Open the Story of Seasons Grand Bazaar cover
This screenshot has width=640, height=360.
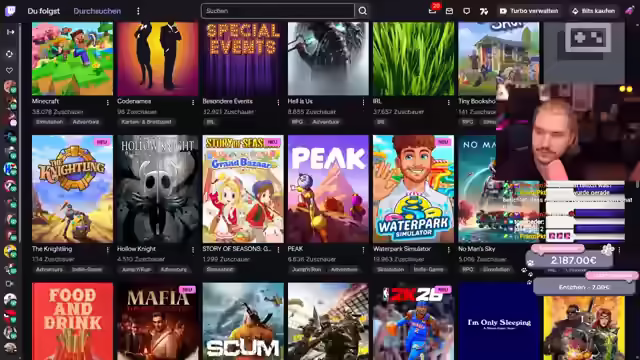(243, 189)
